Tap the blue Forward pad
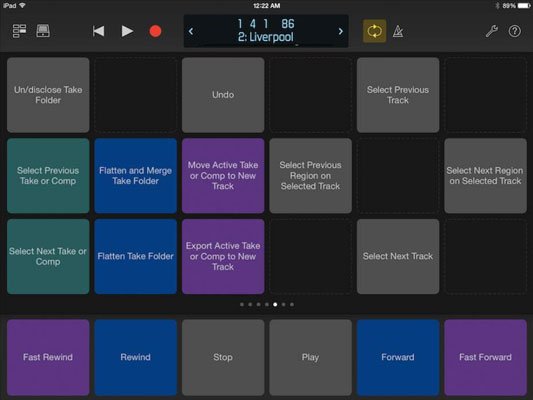This screenshot has height=400, width=533. coord(398,357)
